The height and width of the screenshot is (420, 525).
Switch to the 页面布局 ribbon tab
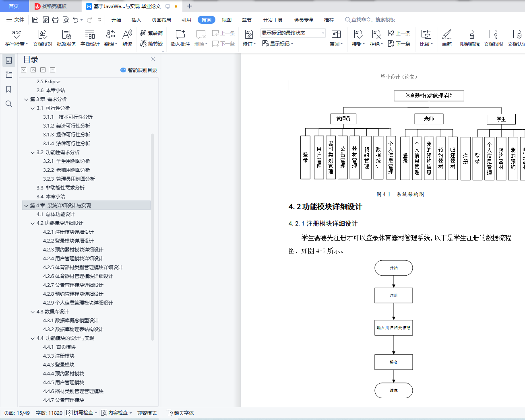point(161,20)
